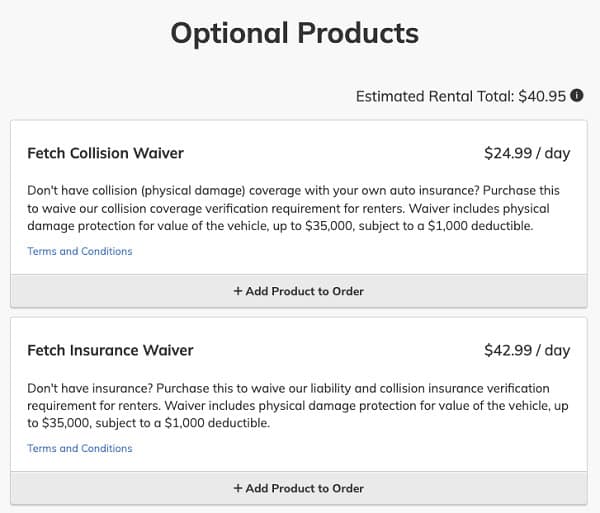
Task: Click the plus icon under Fetch Collision Waiver
Action: 238,291
